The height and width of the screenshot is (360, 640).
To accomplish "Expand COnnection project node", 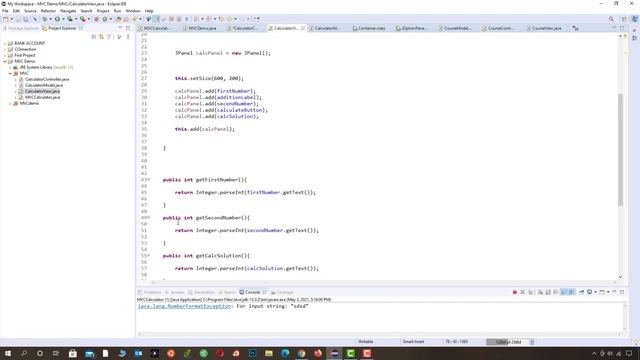I will click(5, 49).
